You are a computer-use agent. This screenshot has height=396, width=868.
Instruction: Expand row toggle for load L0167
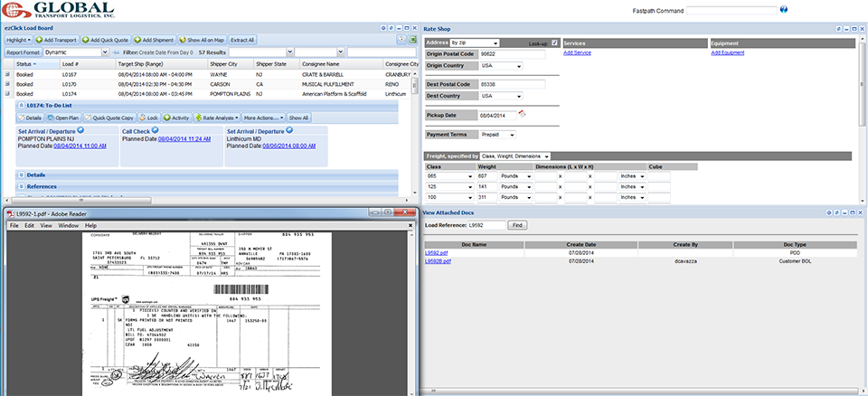pos(7,76)
